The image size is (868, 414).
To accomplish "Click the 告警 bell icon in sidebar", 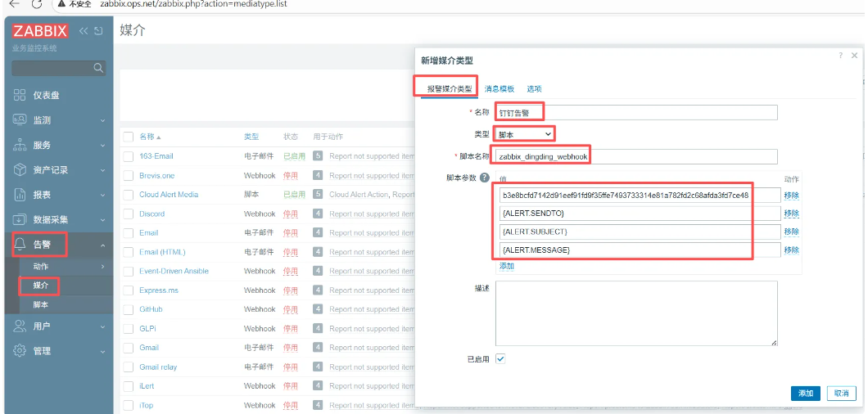I will pyautogui.click(x=20, y=244).
